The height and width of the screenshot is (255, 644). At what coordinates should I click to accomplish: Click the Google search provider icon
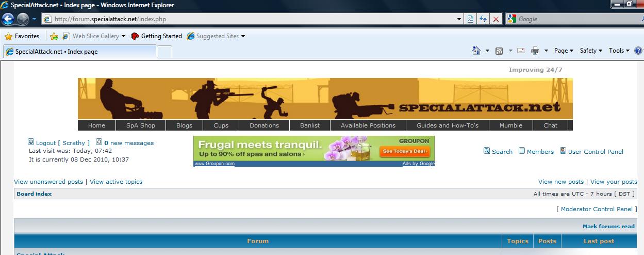tap(511, 19)
